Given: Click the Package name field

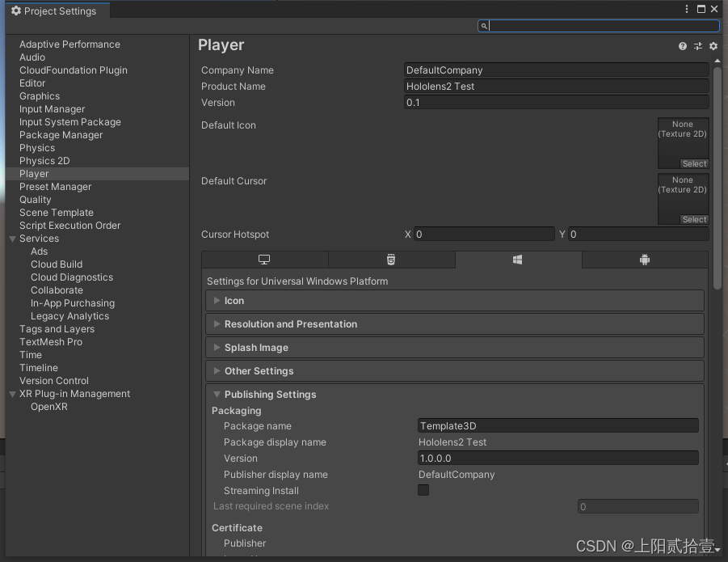Looking at the screenshot, I should pos(558,426).
